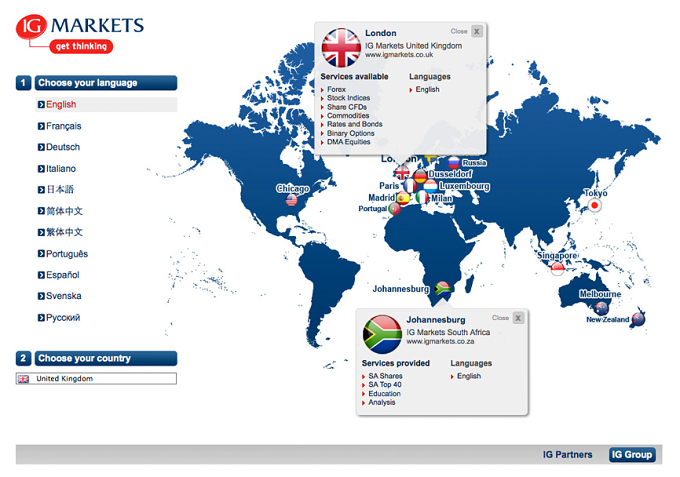Click the Tokyo Japan flag marker

click(x=595, y=206)
